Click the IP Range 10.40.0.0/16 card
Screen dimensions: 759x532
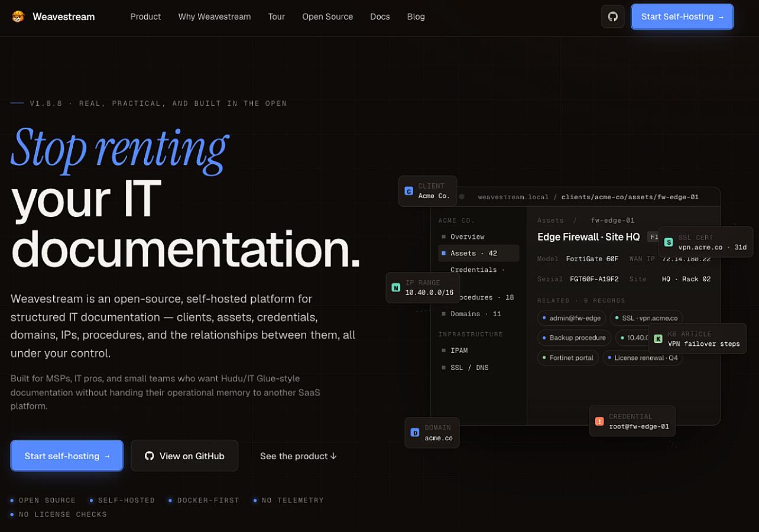click(x=423, y=288)
